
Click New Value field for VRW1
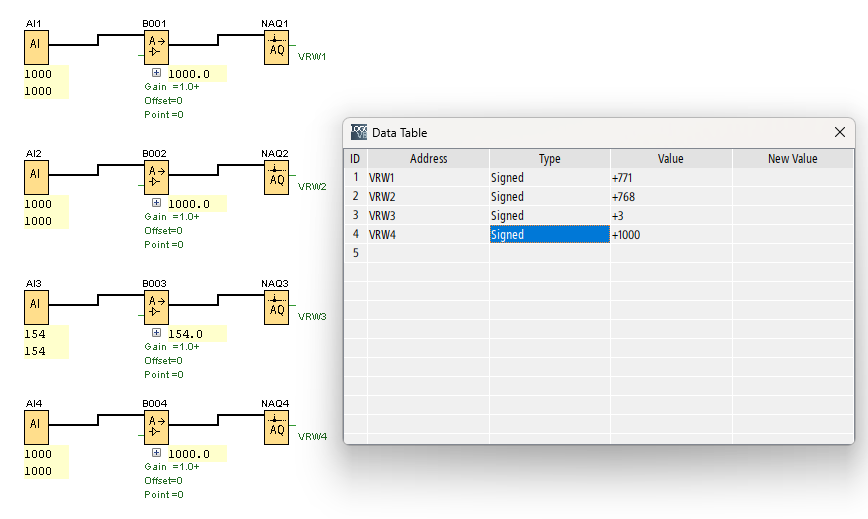tap(792, 178)
